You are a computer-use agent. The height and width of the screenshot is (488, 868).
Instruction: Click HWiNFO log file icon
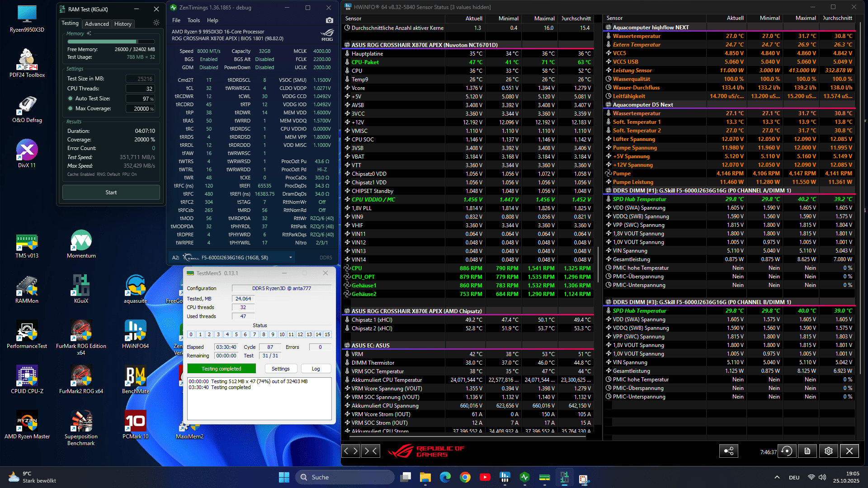point(807,451)
